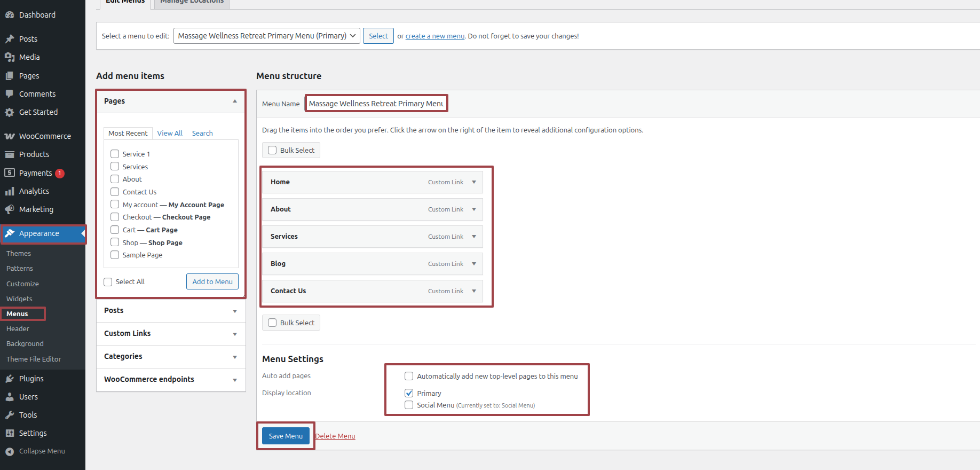
Task: Check the Shop page checkbox
Action: 115,242
